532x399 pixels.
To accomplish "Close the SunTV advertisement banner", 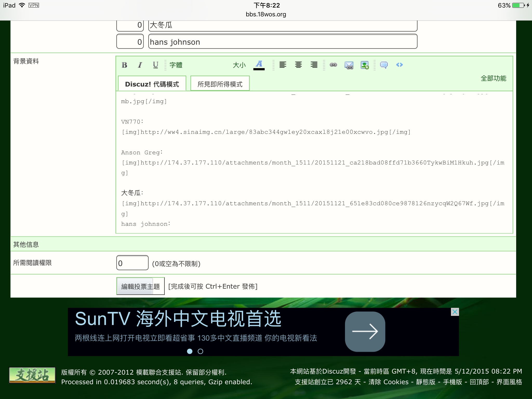I will tap(455, 312).
